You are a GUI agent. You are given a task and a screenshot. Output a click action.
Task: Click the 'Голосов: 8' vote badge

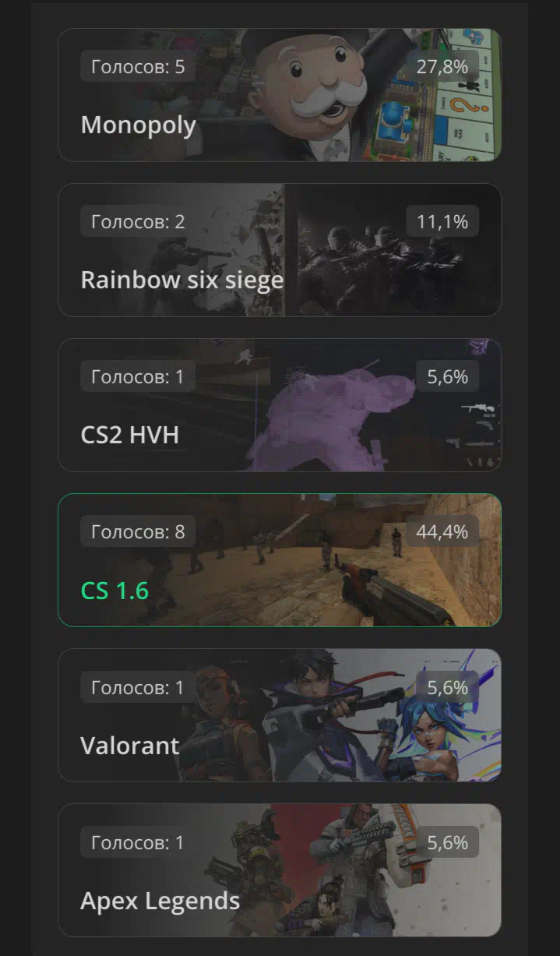coord(138,532)
